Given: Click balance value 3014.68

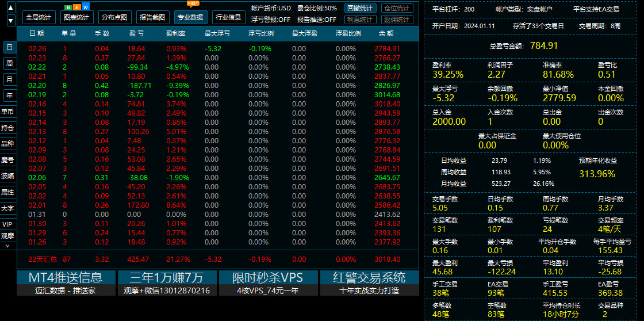Looking at the screenshot, I should (388, 94).
